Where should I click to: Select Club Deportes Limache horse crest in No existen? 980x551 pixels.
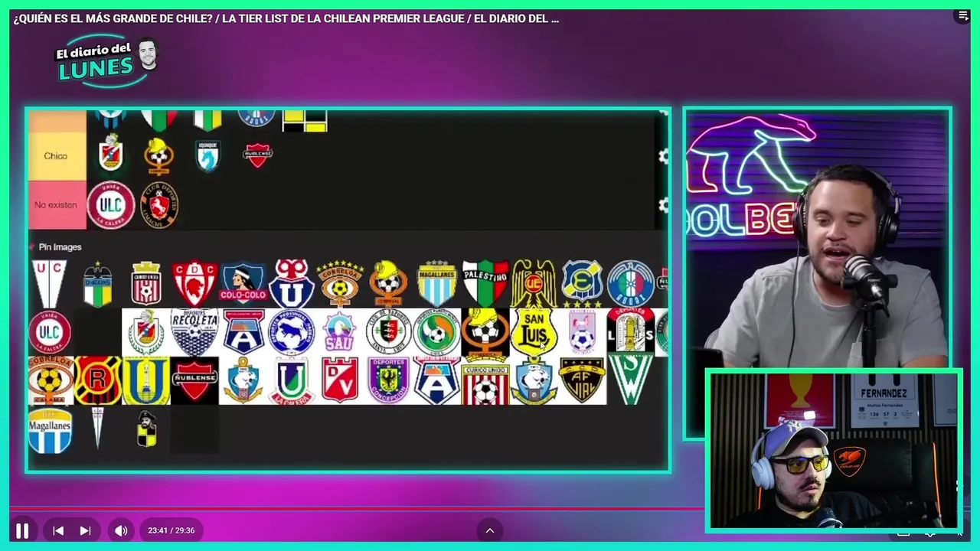click(x=159, y=205)
